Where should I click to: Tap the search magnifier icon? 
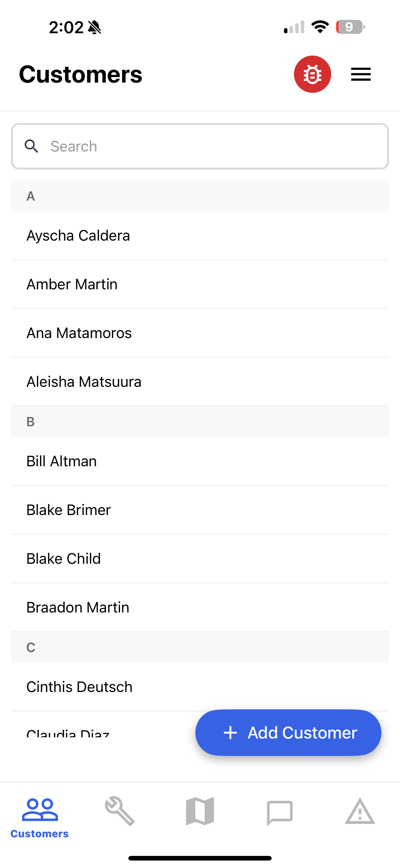coord(32,146)
